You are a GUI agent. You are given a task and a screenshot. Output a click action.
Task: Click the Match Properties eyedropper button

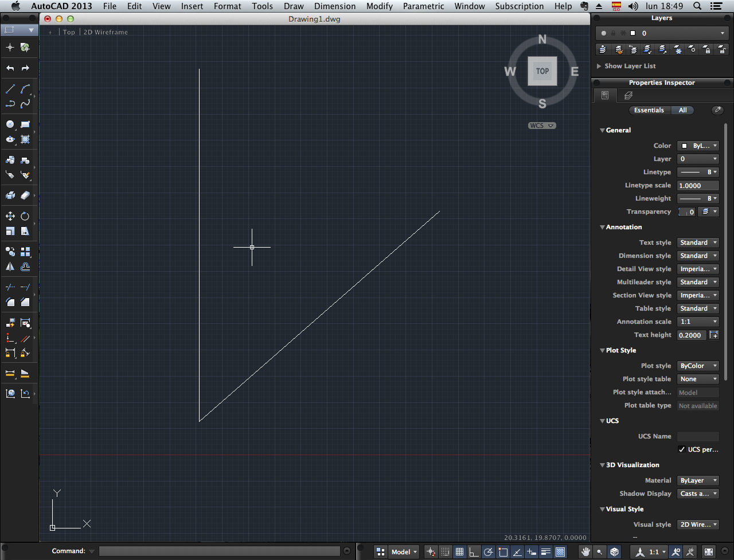point(717,110)
